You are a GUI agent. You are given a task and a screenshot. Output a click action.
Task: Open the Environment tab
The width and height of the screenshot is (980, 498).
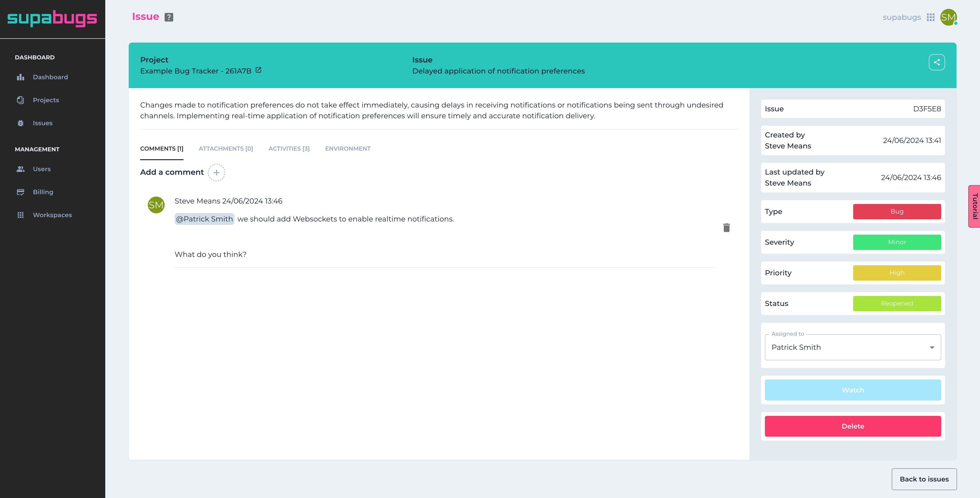[348, 149]
